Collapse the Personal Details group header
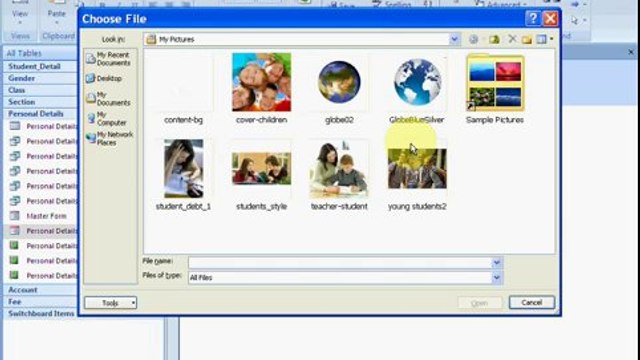The width and height of the screenshot is (640, 360). (40, 113)
